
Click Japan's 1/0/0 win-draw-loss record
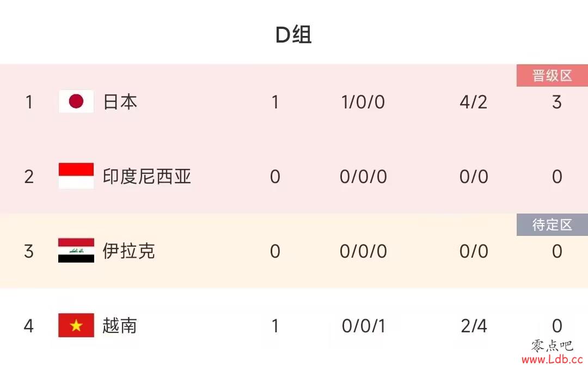(363, 102)
